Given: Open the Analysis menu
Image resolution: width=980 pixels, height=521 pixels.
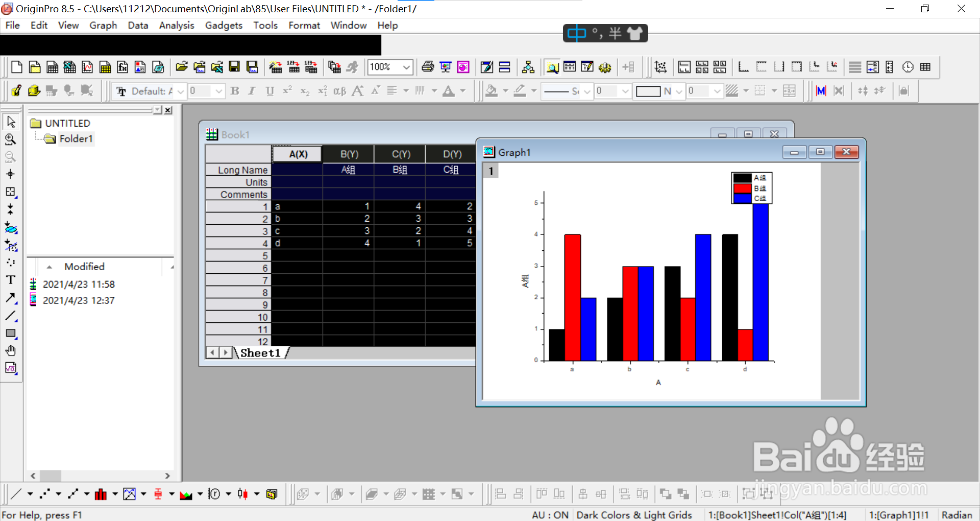Looking at the screenshot, I should click(177, 25).
